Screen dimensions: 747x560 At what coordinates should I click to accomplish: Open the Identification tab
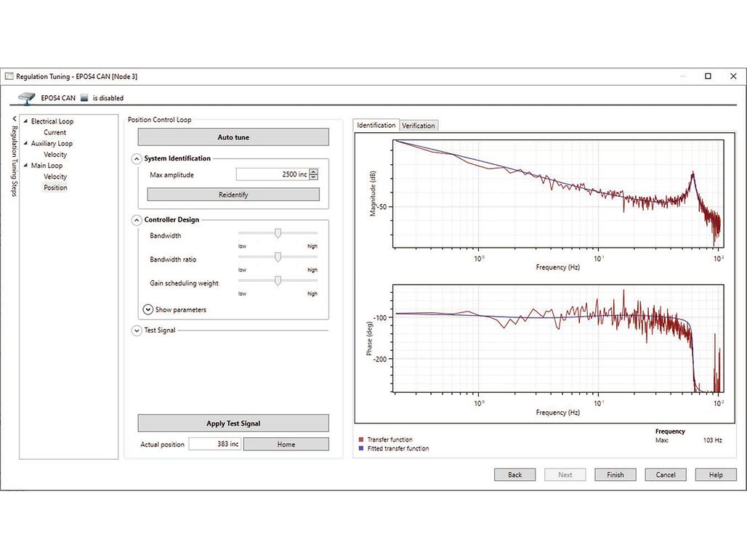(376, 125)
